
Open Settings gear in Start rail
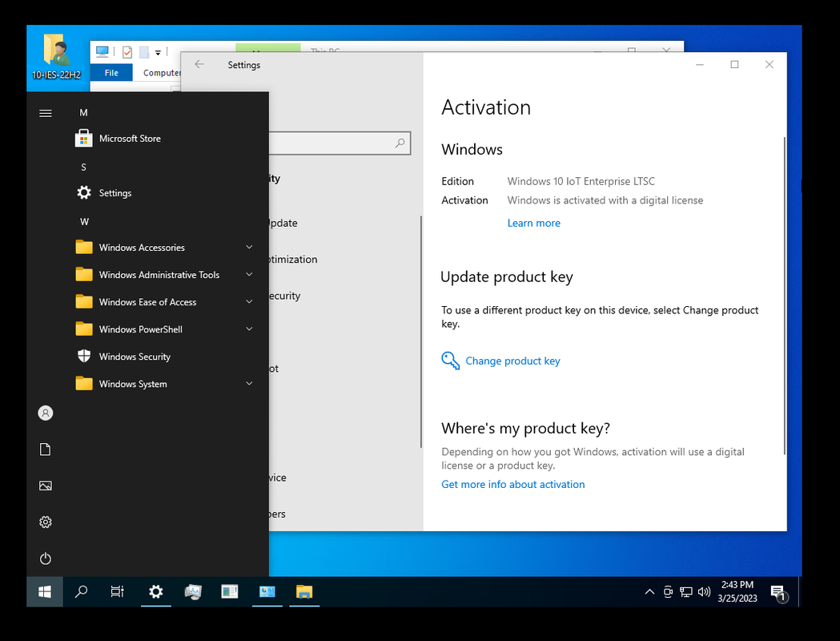pos(46,522)
